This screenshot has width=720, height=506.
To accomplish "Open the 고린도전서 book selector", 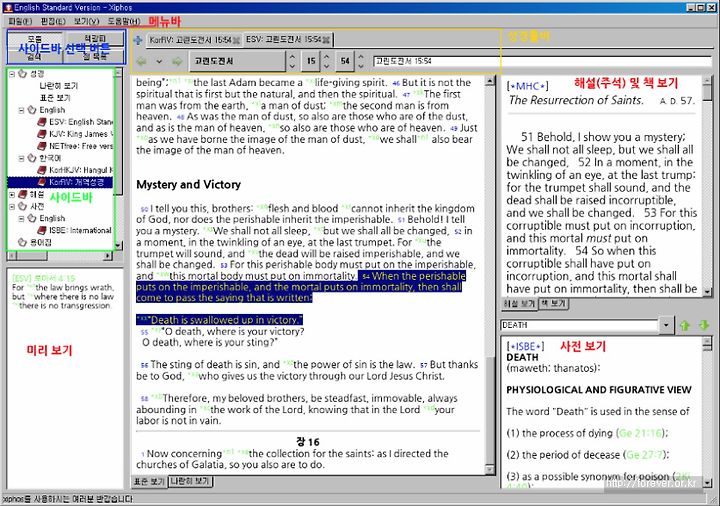I will (x=238, y=61).
